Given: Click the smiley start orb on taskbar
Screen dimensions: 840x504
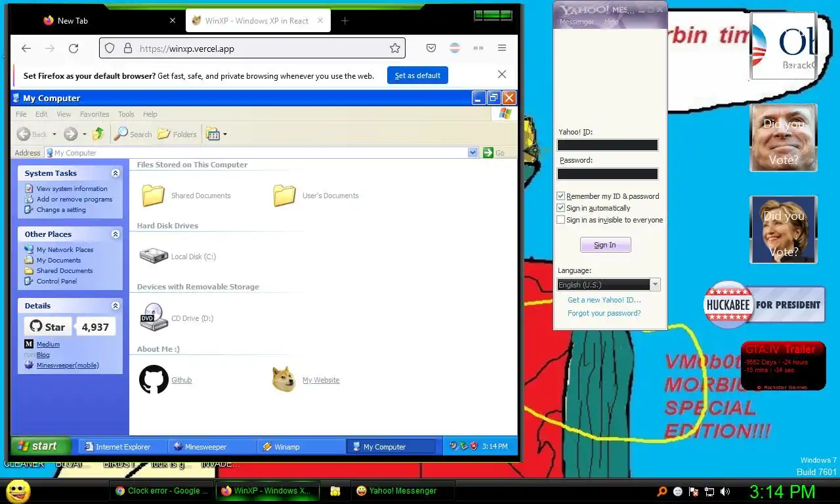Looking at the screenshot, I should click(18, 492).
